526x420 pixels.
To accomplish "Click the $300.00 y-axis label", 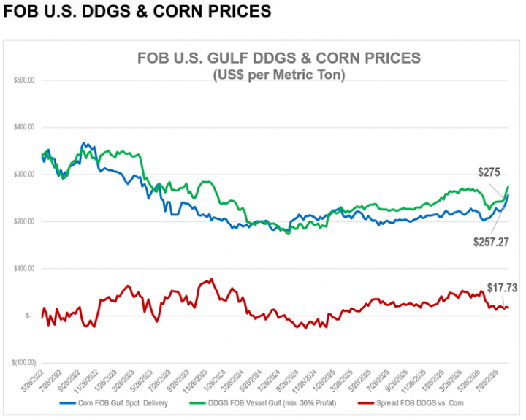I will pyautogui.click(x=24, y=174).
